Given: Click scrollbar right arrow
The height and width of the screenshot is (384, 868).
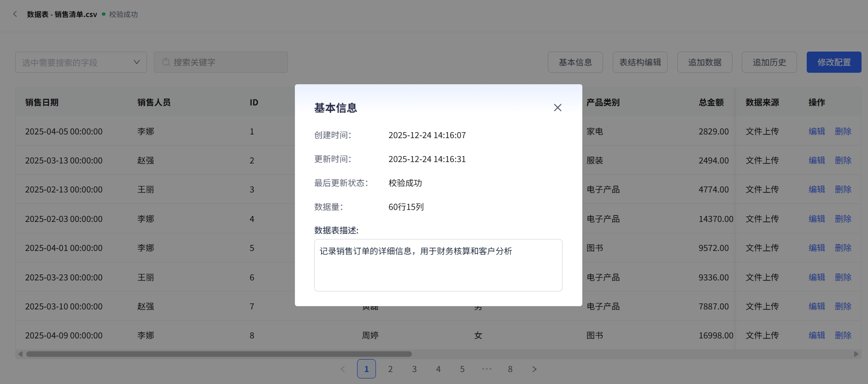Looking at the screenshot, I should pyautogui.click(x=856, y=354).
